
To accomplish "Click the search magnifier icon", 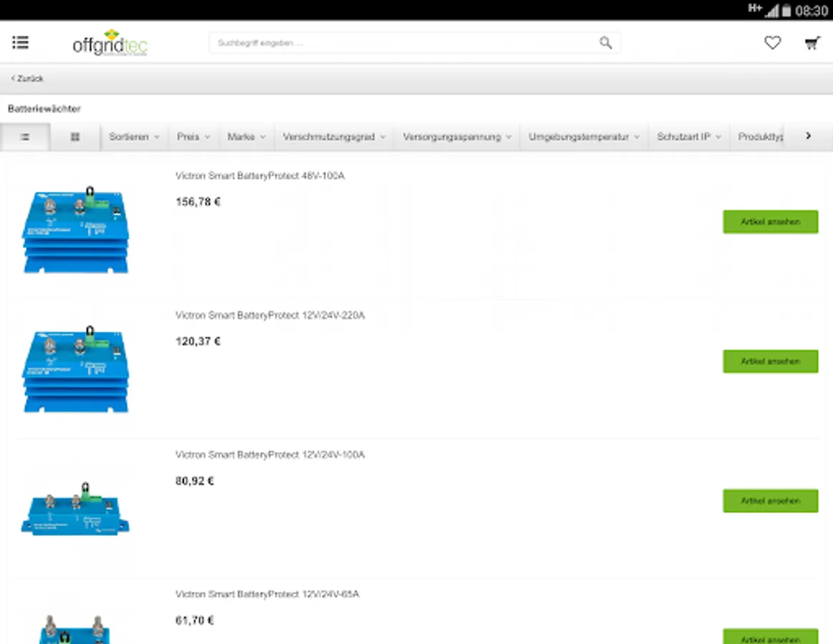I will [x=605, y=42].
